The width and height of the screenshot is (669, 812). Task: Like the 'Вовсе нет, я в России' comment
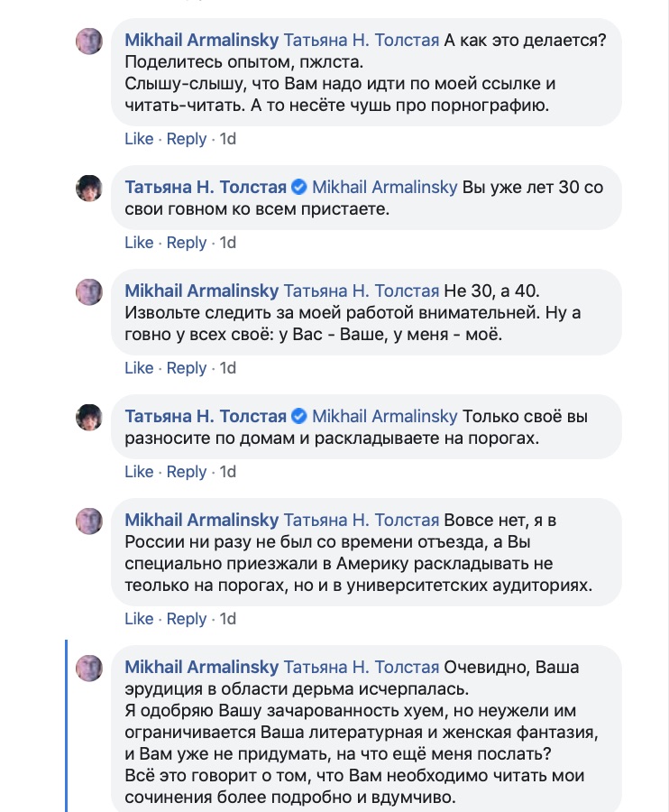click(139, 619)
